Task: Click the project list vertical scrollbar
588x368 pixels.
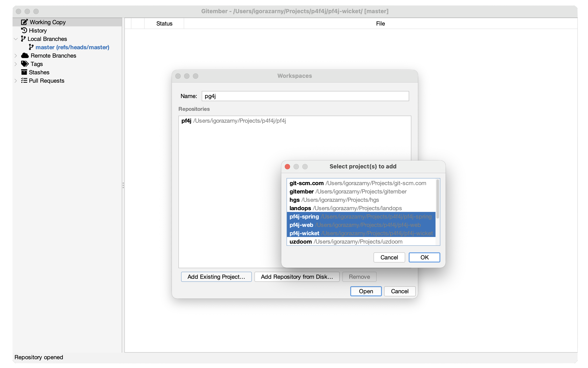Action: click(x=438, y=199)
